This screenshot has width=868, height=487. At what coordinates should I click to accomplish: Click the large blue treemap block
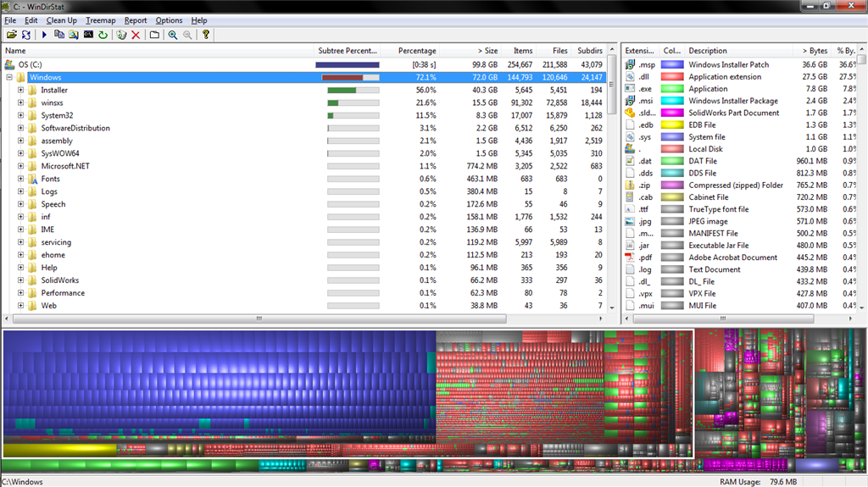click(x=219, y=382)
